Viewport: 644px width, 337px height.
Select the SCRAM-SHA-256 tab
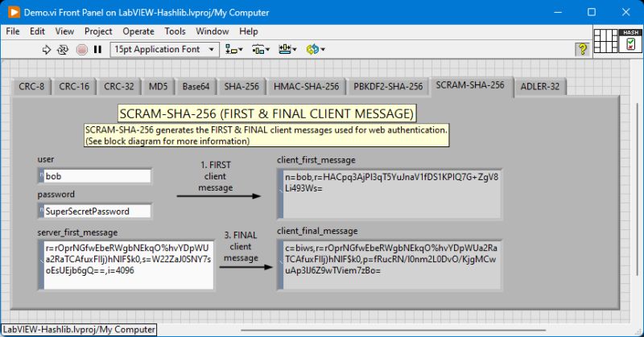(470, 85)
